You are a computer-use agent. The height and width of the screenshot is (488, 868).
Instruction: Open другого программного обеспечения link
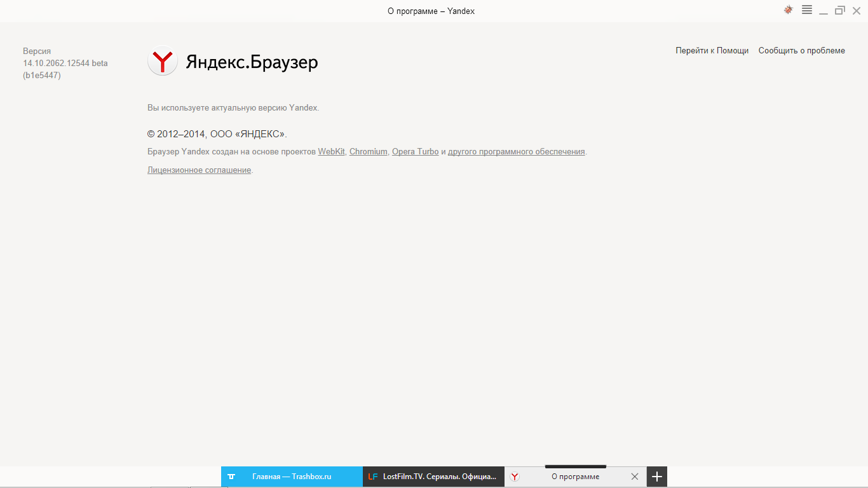516,152
